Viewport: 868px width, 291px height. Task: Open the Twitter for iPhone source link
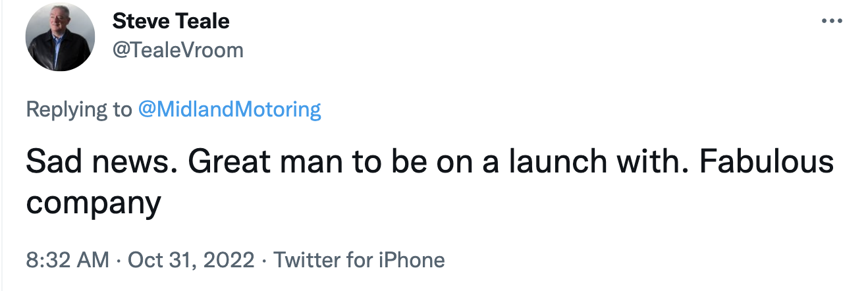(x=359, y=260)
